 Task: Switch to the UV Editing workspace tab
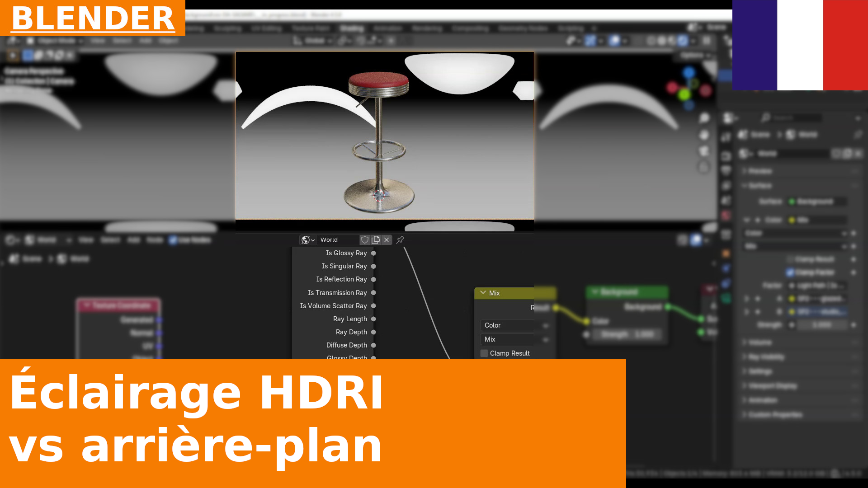coord(266,28)
